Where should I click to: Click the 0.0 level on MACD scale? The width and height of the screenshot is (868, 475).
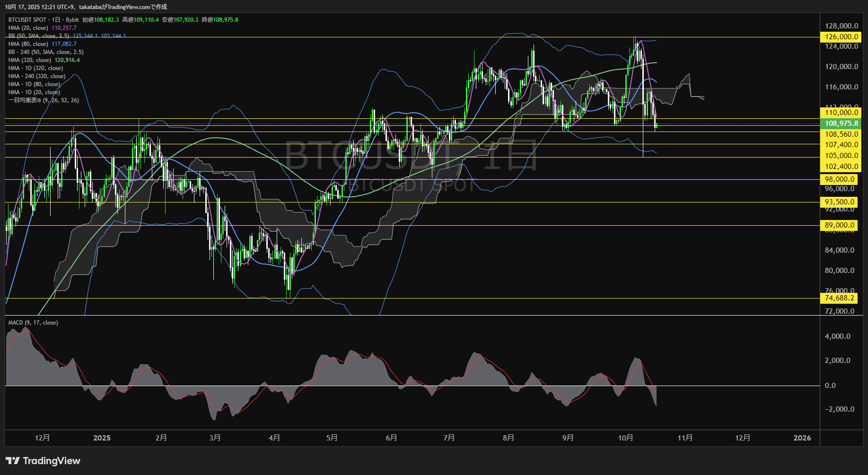830,386
